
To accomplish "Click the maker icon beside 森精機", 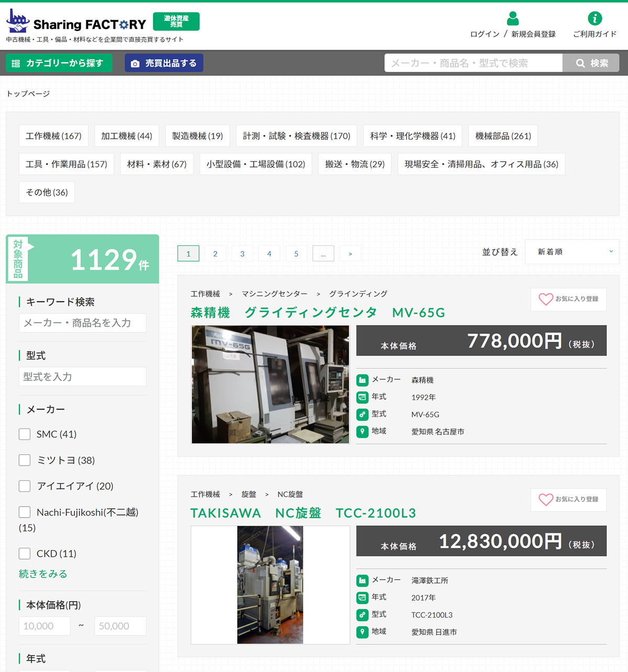I will click(x=362, y=380).
